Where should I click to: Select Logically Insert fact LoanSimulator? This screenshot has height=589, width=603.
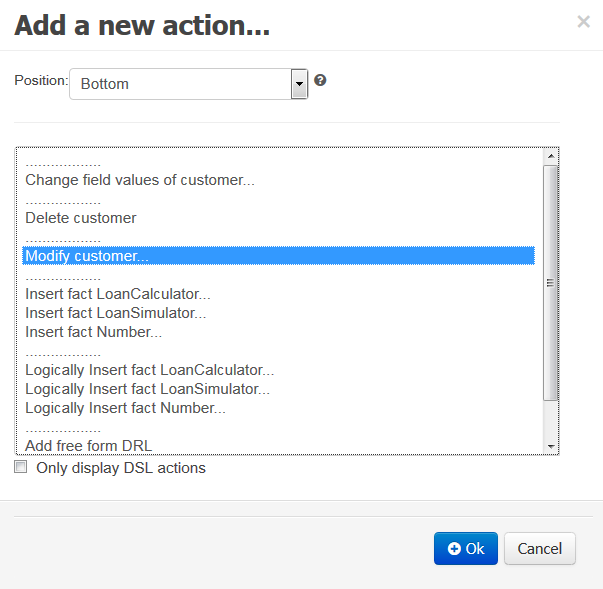click(x=148, y=389)
